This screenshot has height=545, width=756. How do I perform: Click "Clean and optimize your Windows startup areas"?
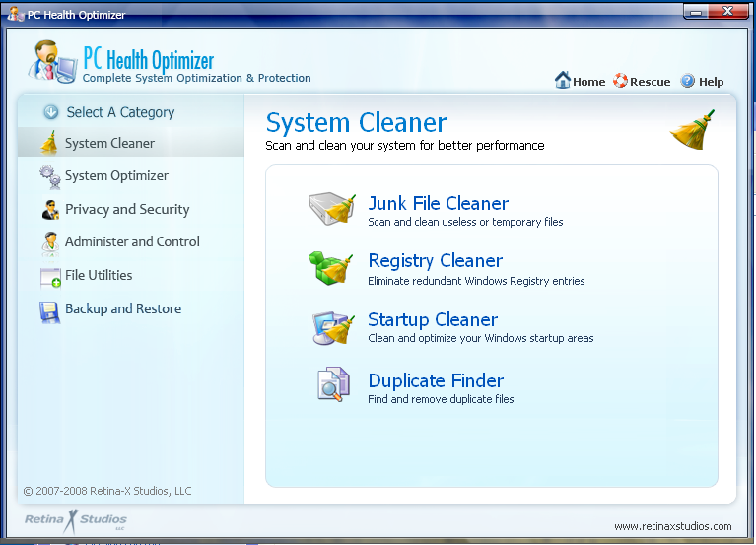pyautogui.click(x=481, y=338)
